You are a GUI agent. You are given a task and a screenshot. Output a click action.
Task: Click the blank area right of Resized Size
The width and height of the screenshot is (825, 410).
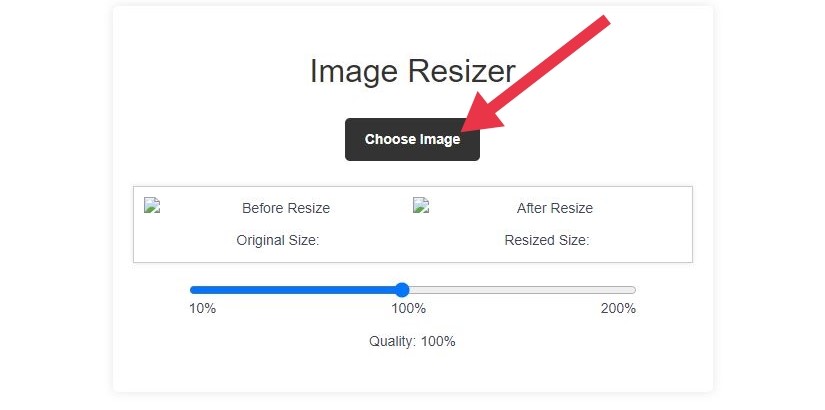(639, 241)
